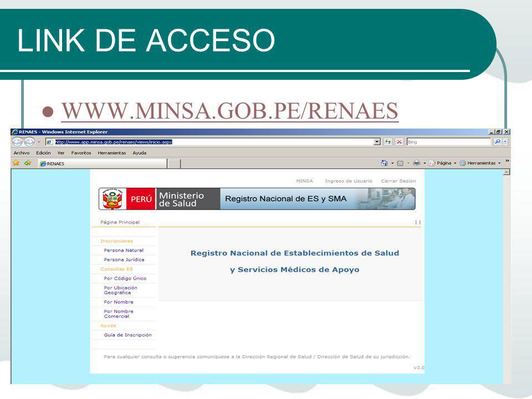
Task: Click the Página Principal link
Action: (x=120, y=222)
